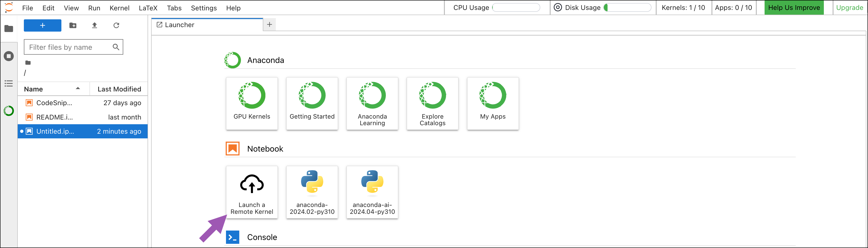
Task: Click the Disk Usage progress bar
Action: click(x=627, y=8)
